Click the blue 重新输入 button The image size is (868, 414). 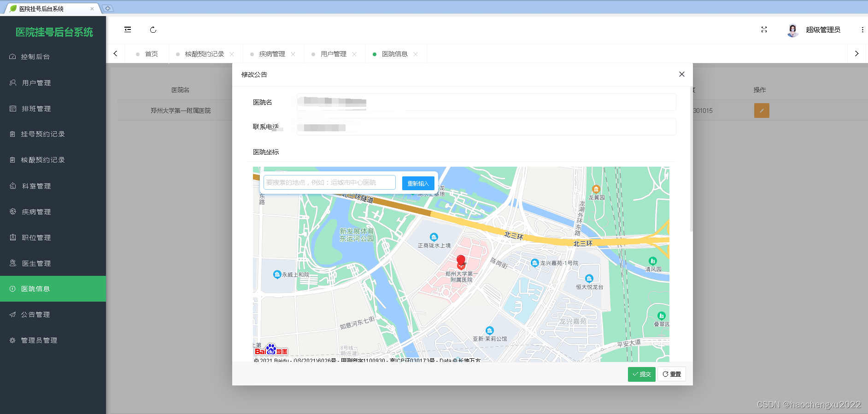click(418, 183)
